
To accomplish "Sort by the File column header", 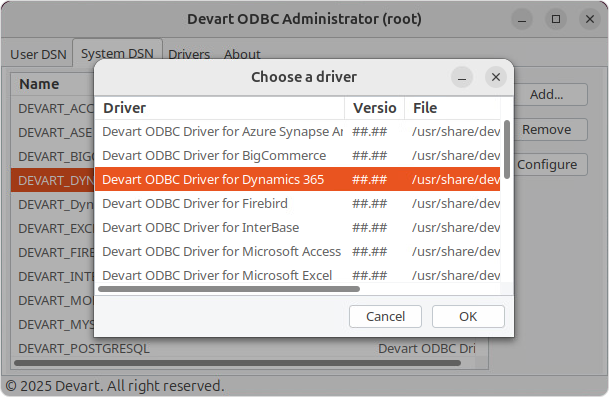I will pyautogui.click(x=452, y=108).
